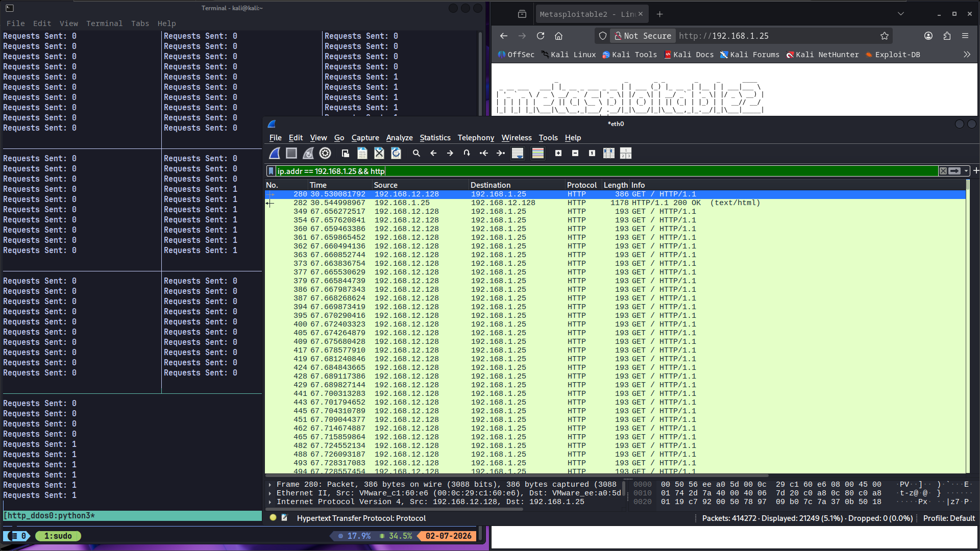Open Exploit-DB bookmark
The image size is (980, 551).
(893, 55)
